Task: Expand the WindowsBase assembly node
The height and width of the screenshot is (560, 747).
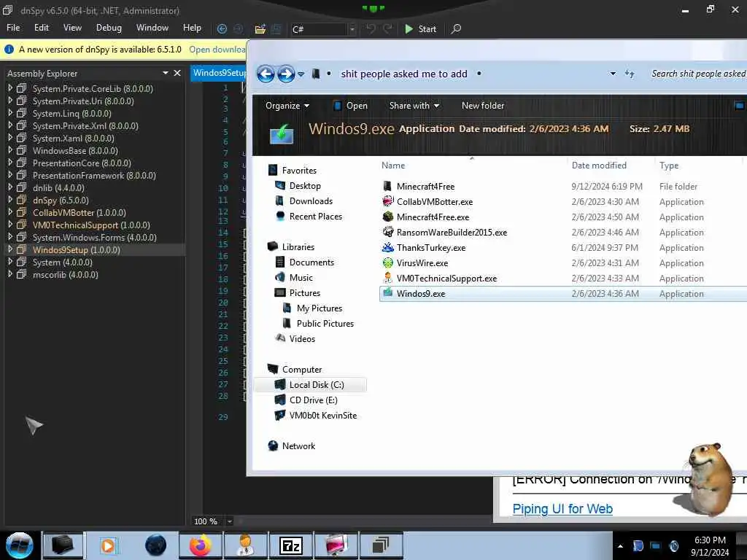Action: tap(10, 150)
